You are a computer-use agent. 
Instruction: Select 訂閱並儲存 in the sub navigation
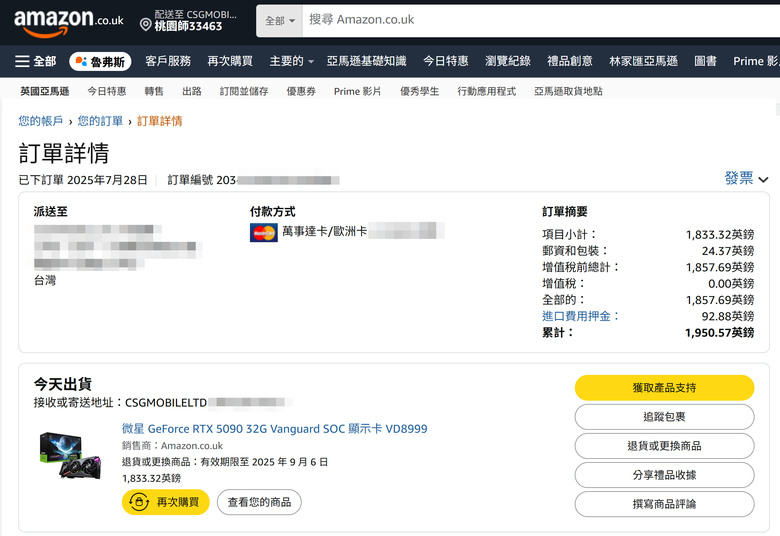(244, 92)
